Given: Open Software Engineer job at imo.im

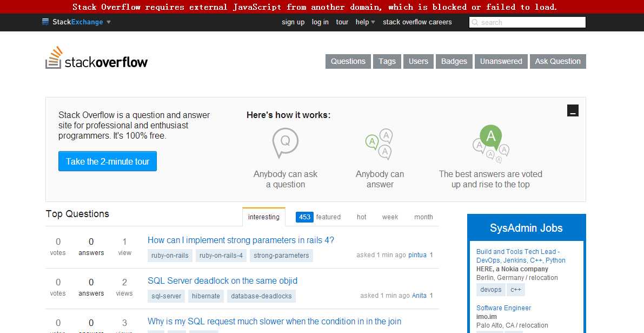Looking at the screenshot, I should [503, 308].
